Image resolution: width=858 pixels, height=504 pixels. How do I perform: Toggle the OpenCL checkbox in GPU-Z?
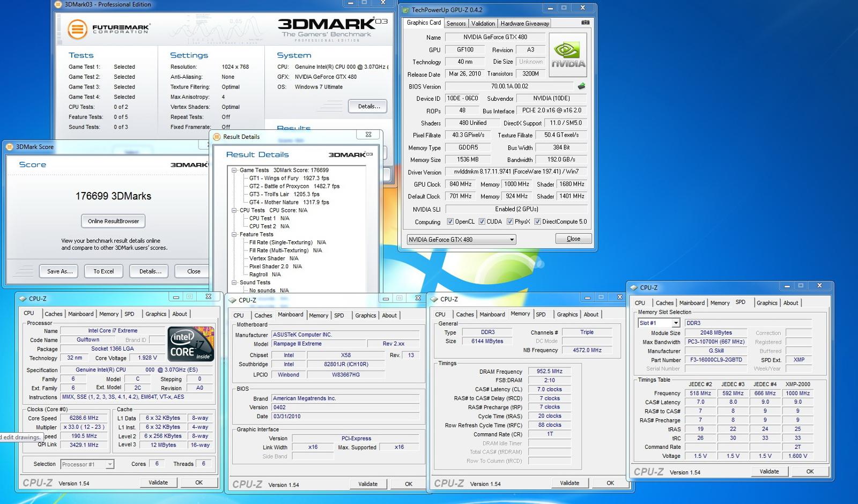pyautogui.click(x=450, y=221)
